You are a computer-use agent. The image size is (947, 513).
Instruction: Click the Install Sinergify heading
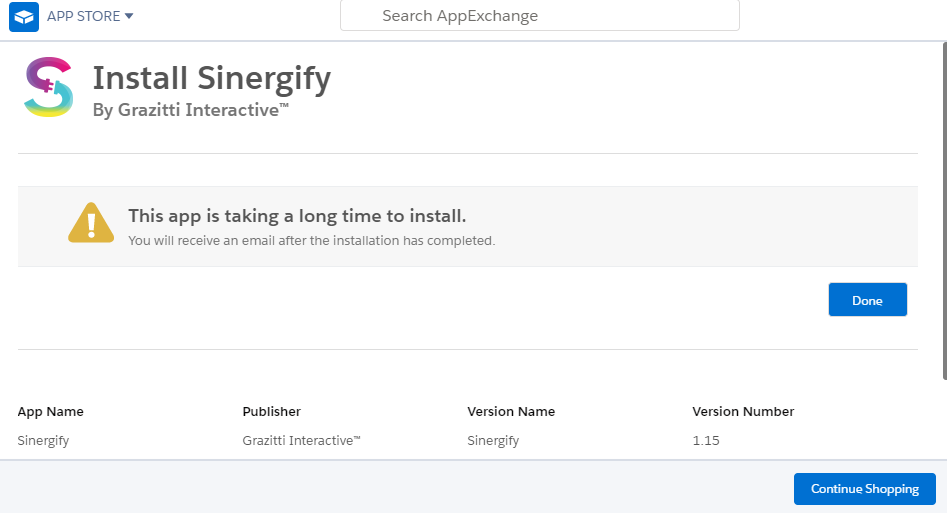coord(211,79)
